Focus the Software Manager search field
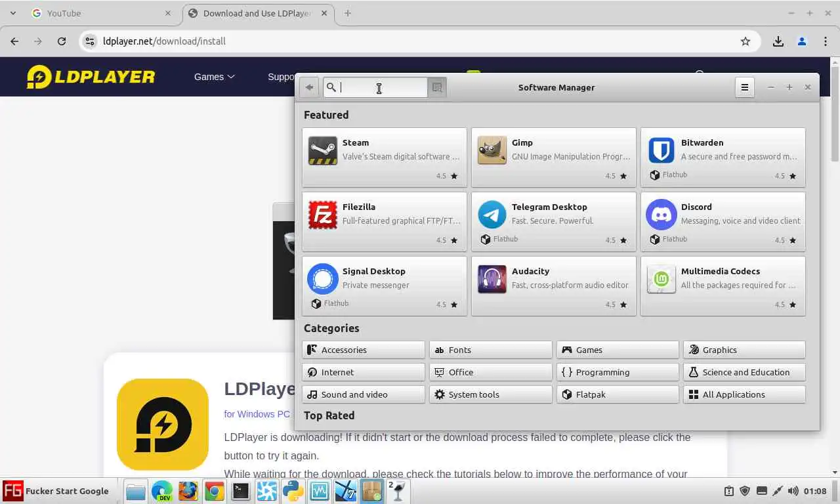The height and width of the screenshot is (504, 840). [376, 87]
